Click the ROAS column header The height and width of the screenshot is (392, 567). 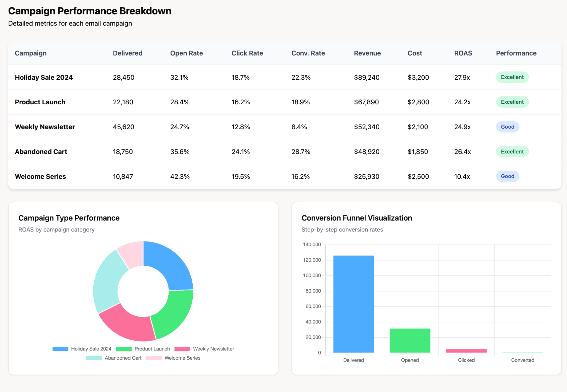point(463,53)
